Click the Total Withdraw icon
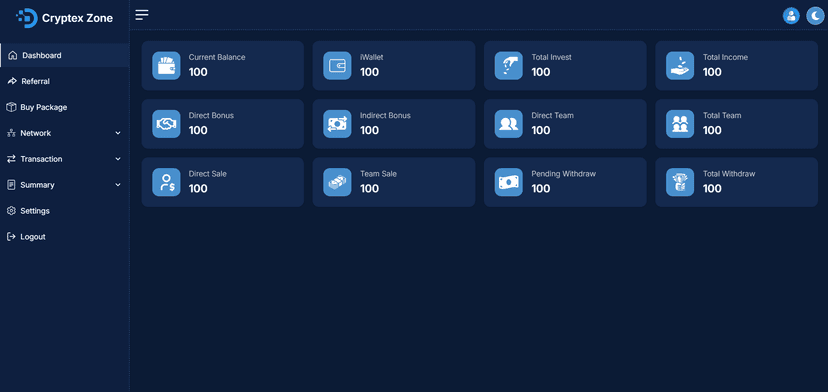The height and width of the screenshot is (392, 828). (680, 182)
